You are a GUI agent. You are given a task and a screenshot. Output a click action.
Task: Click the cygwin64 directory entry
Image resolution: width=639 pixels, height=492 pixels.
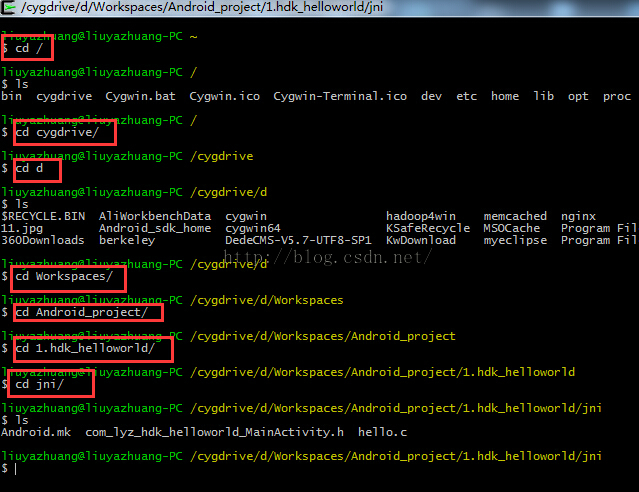(x=253, y=228)
